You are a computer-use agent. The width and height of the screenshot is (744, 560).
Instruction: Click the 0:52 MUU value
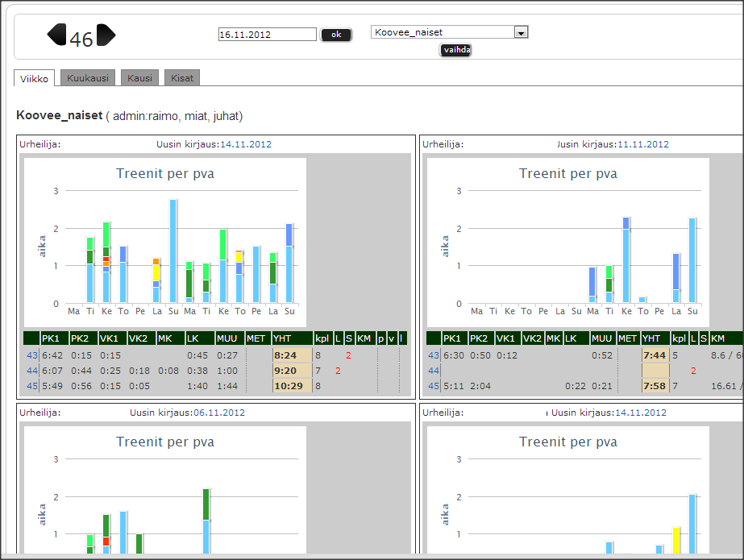(602, 355)
